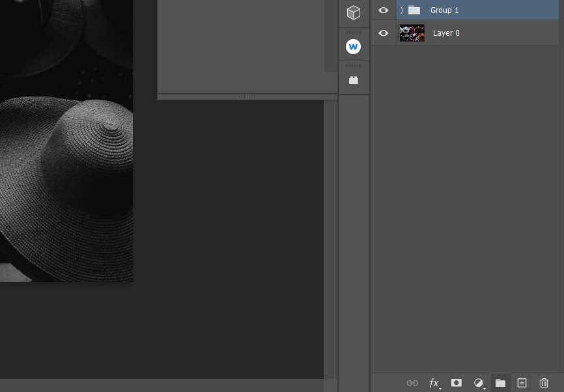
Task: Create a new group folder
Action: point(500,383)
